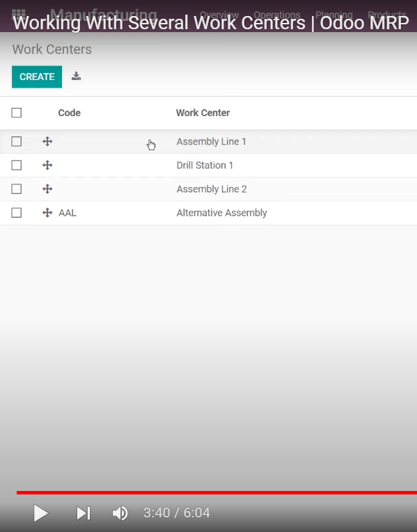Viewport: 417px width, 532px height.
Task: Open the Planning menu
Action: point(333,15)
